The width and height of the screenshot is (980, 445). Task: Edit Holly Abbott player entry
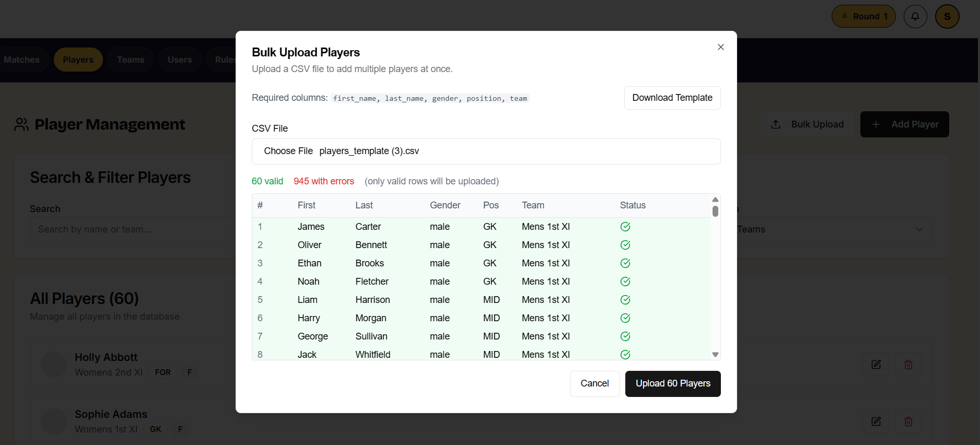coord(876,365)
